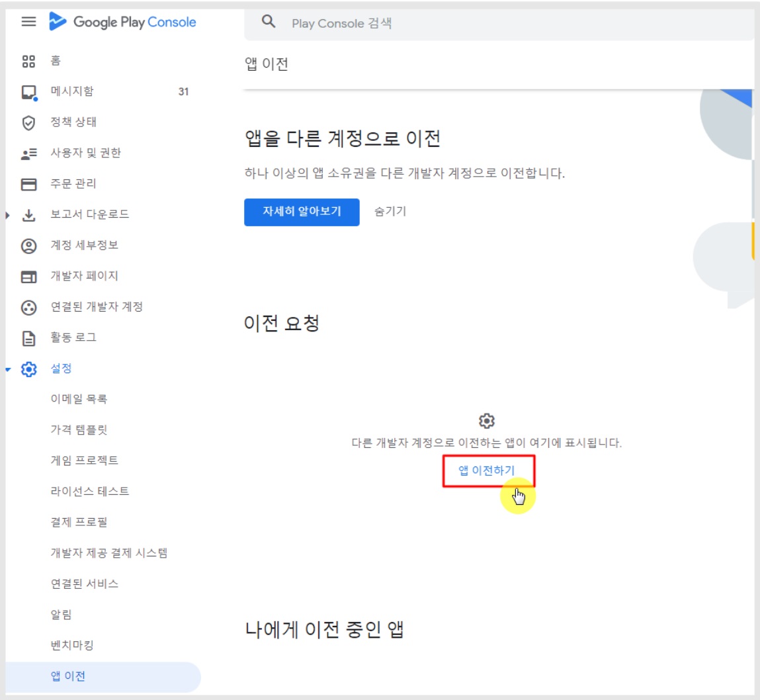760x700 pixels.
Task: Open 결제 프로필 settings submenu
Action: (79, 521)
